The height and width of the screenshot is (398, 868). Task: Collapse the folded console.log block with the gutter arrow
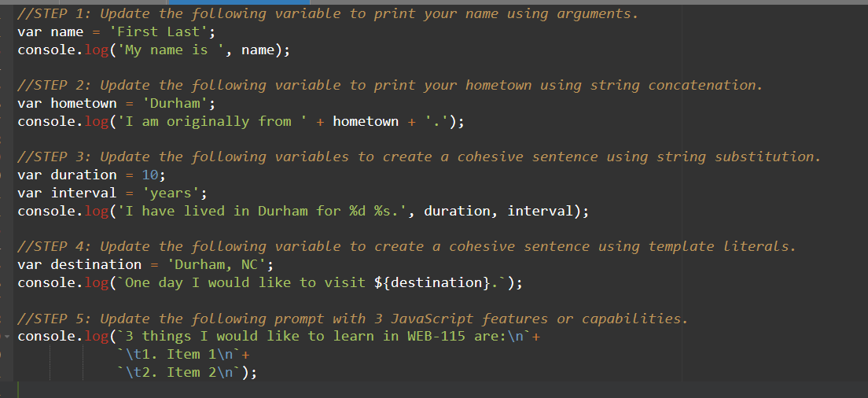pos(6,336)
